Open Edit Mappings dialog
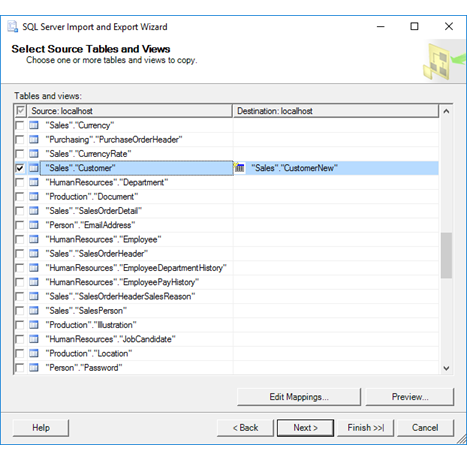This screenshot has width=467, height=460. click(x=299, y=397)
